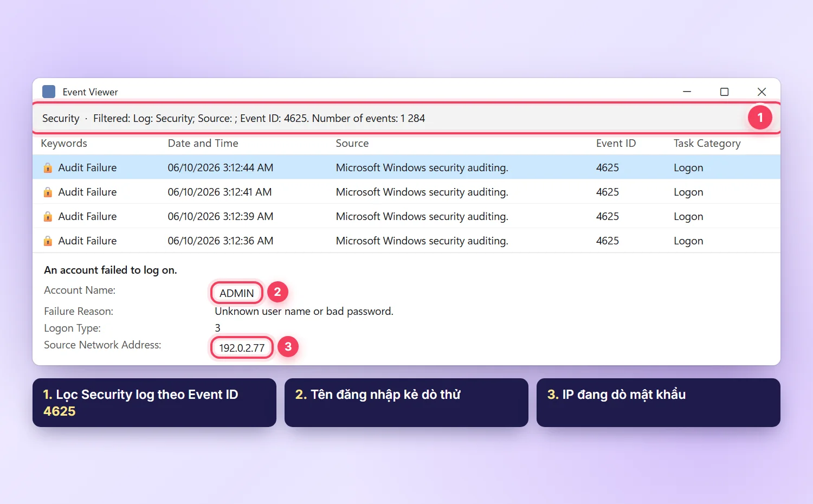Screen dimensions: 813x504
Task: Click the 'Source Network Address:' field label
Action: click(102, 345)
